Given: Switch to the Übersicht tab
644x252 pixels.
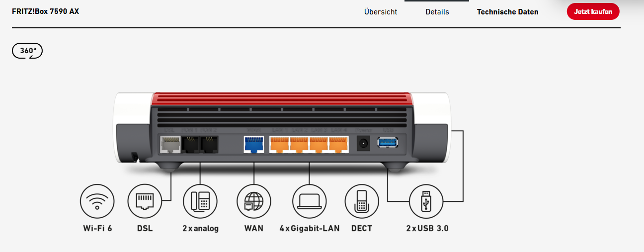Looking at the screenshot, I should coord(381,12).
